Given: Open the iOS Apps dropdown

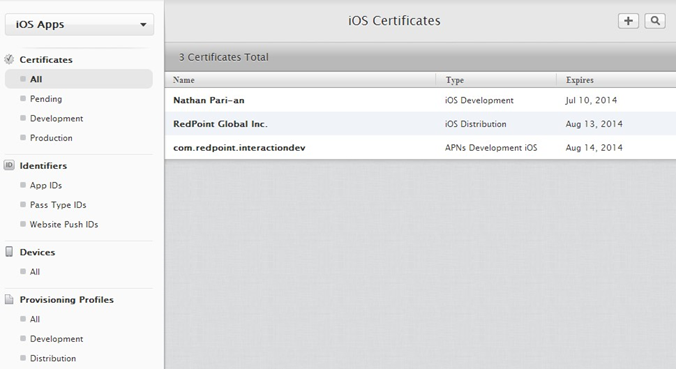Looking at the screenshot, I should click(79, 25).
